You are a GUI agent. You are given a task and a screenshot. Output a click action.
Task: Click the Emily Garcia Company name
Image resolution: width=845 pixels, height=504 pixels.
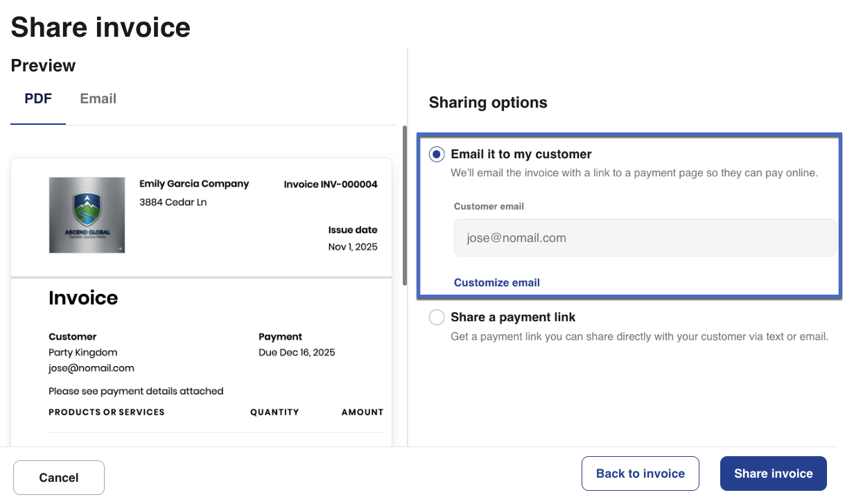tap(194, 184)
